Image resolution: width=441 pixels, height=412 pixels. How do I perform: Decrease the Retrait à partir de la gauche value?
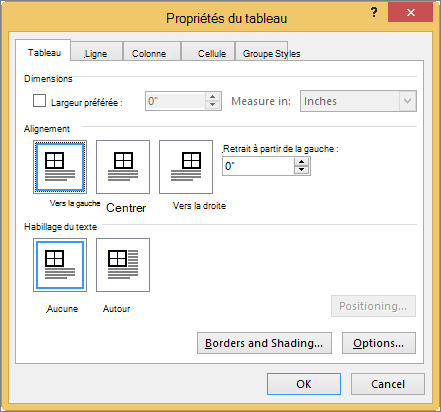click(301, 170)
